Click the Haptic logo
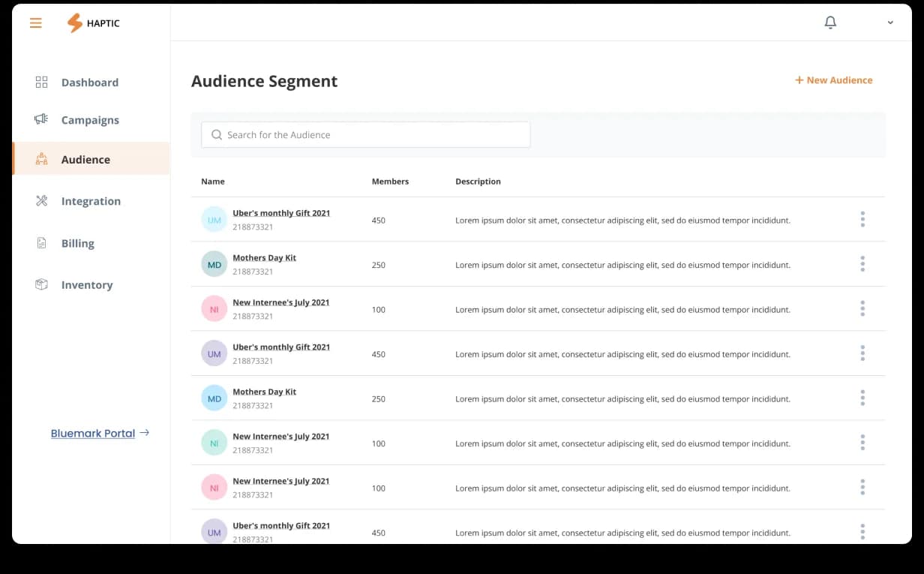924x574 pixels. 93,23
